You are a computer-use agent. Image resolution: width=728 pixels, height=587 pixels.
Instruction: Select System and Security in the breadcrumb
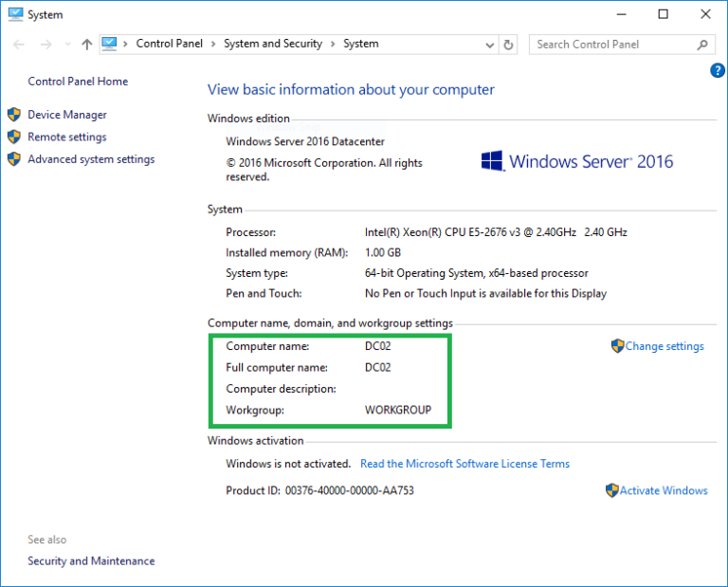pos(273,44)
